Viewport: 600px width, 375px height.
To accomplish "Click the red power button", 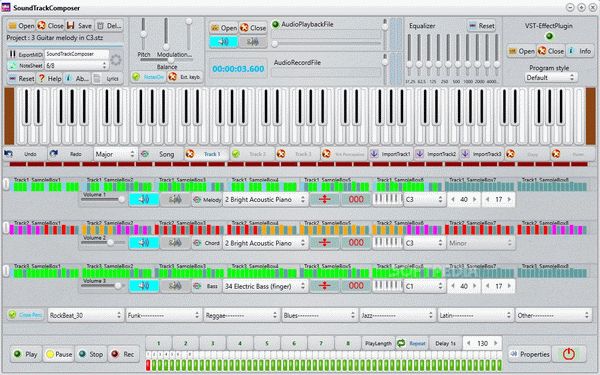I will [x=569, y=354].
